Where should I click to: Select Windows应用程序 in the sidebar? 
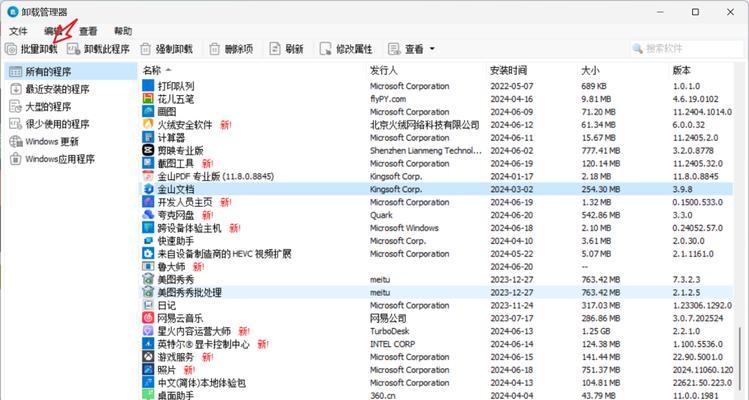[71, 159]
